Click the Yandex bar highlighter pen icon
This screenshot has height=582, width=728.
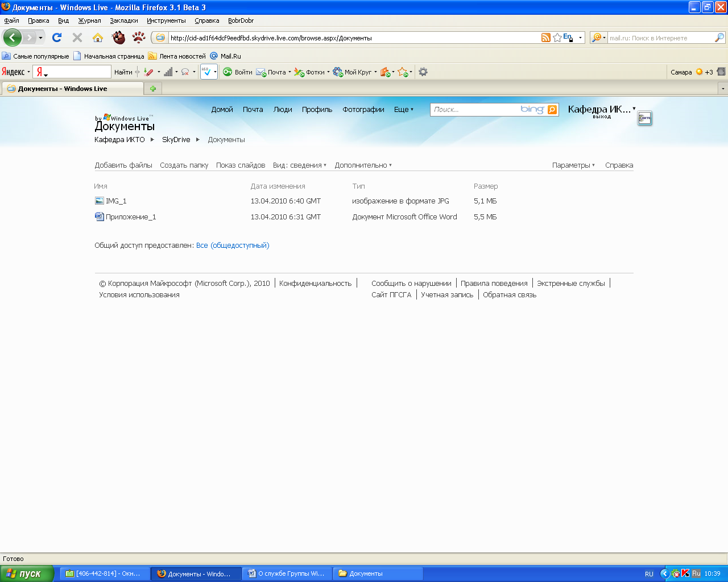coord(148,72)
